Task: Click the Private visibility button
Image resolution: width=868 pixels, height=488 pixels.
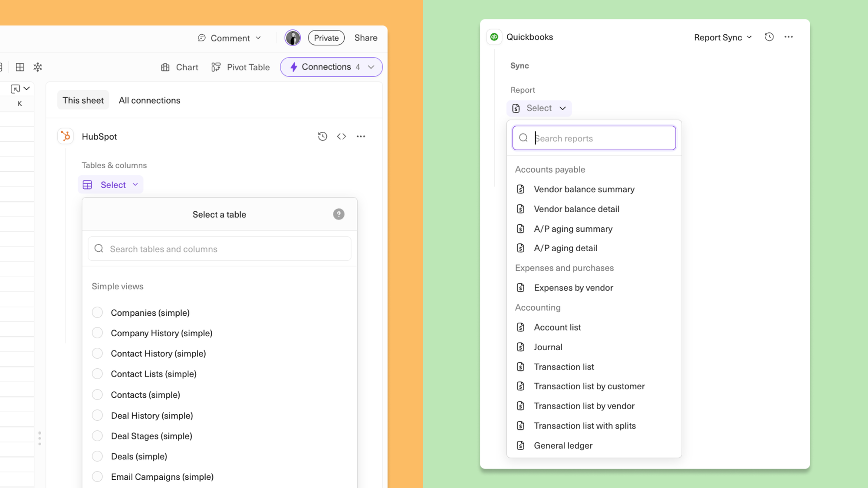Action: [x=326, y=38]
